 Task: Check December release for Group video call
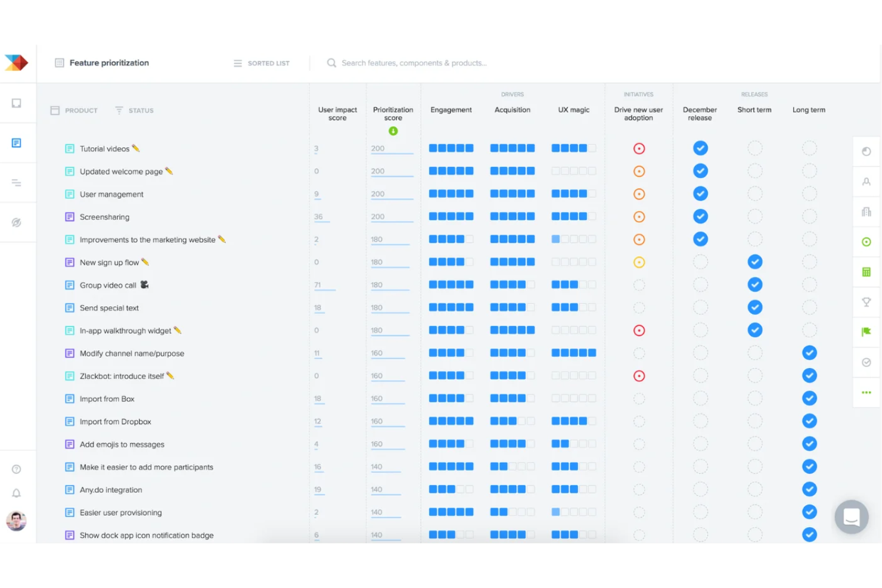tap(700, 285)
